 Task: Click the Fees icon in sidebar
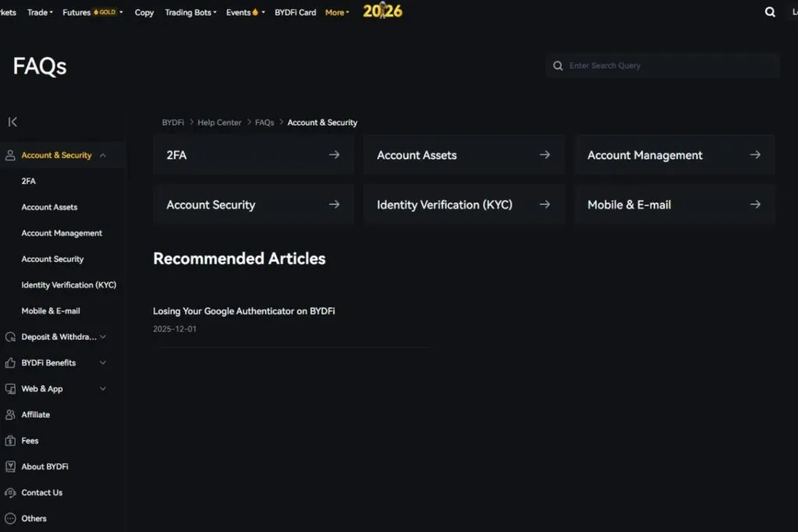(10, 440)
